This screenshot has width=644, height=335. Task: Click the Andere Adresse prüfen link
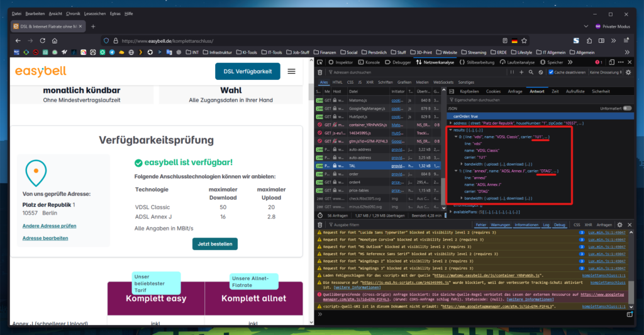click(x=49, y=225)
